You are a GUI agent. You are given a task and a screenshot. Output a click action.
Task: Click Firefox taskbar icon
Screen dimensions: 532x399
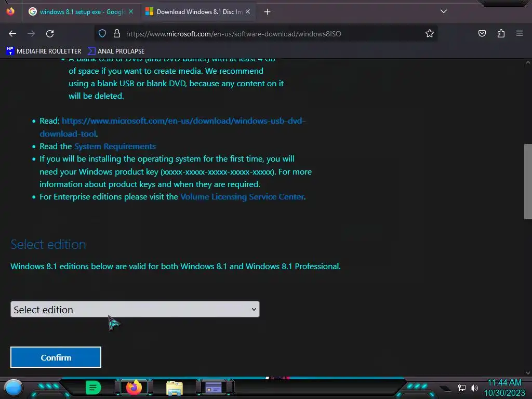click(x=134, y=388)
